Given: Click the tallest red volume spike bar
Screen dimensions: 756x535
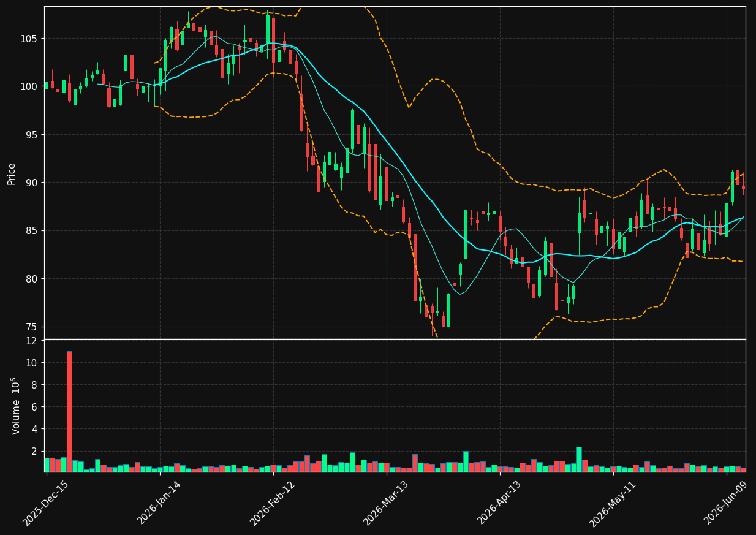Looking at the screenshot, I should 69,411.
